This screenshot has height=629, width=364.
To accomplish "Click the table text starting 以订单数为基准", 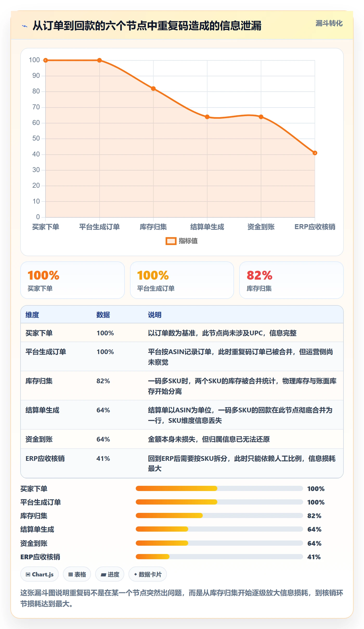I will pos(222,333).
